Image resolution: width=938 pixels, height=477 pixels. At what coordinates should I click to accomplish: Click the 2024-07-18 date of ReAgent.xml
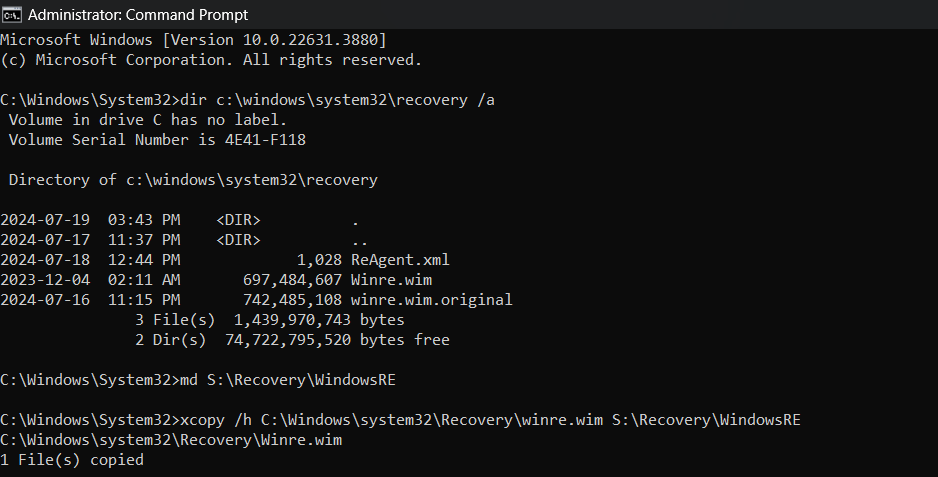click(45, 260)
